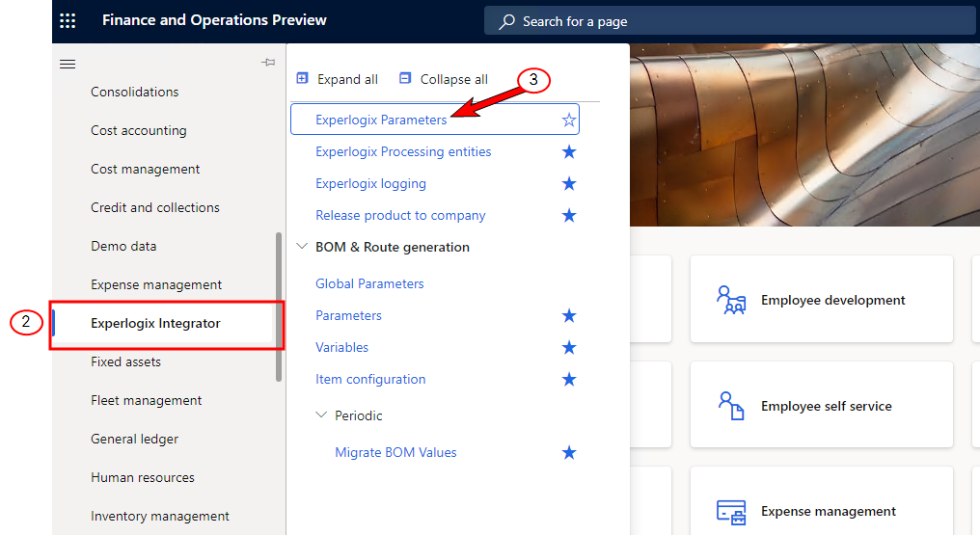Image resolution: width=980 pixels, height=535 pixels.
Task: Click the Expense management tile text
Action: pyautogui.click(x=829, y=511)
